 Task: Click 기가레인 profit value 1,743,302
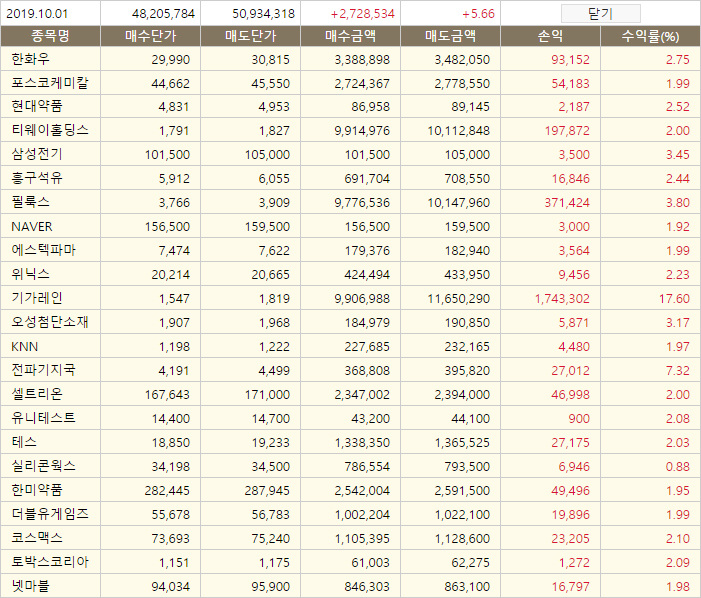[562, 299]
